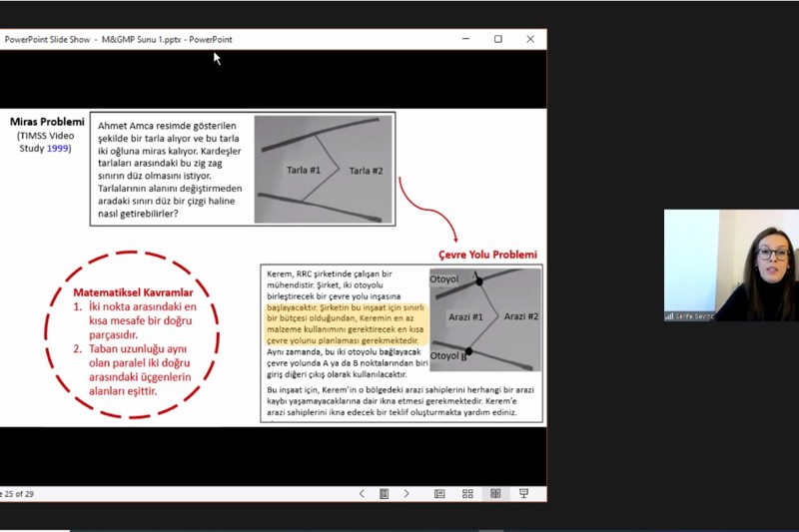Viewport: 799px width, 532px height.
Task: Select the Otoyol Arazi diagram image
Action: [484, 317]
